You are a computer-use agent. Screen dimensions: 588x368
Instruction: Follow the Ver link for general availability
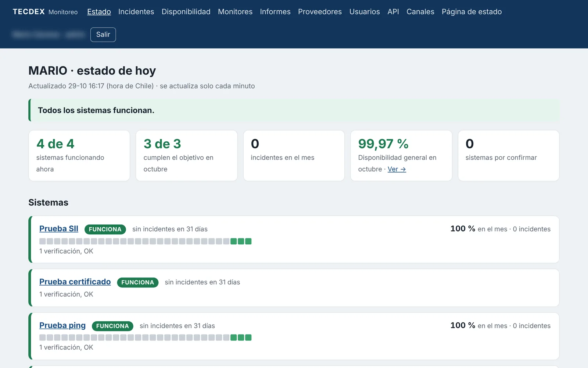click(x=397, y=169)
